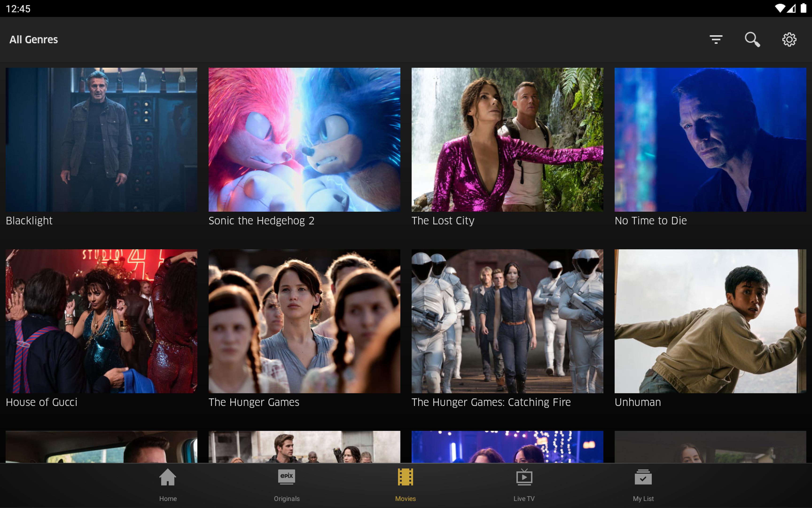The image size is (812, 508).
Task: Open the partially visible blue-lit party poster
Action: 507,447
